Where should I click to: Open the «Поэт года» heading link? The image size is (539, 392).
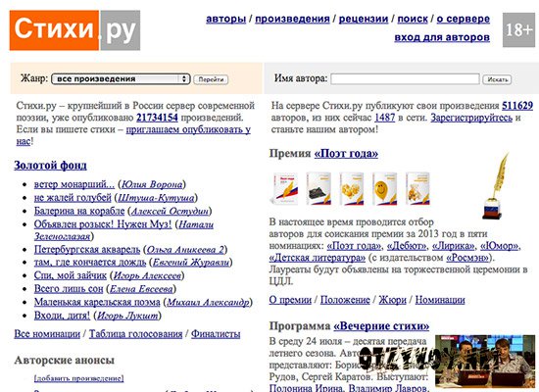pyautogui.click(x=346, y=153)
